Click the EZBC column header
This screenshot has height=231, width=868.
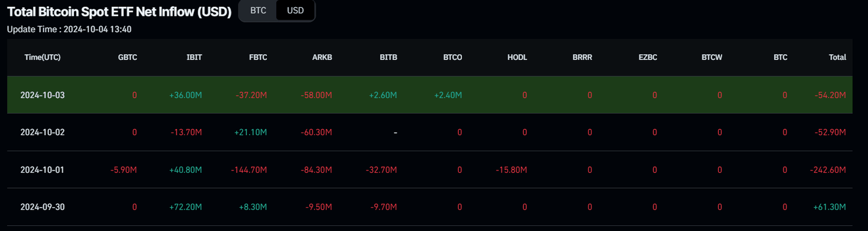point(647,57)
